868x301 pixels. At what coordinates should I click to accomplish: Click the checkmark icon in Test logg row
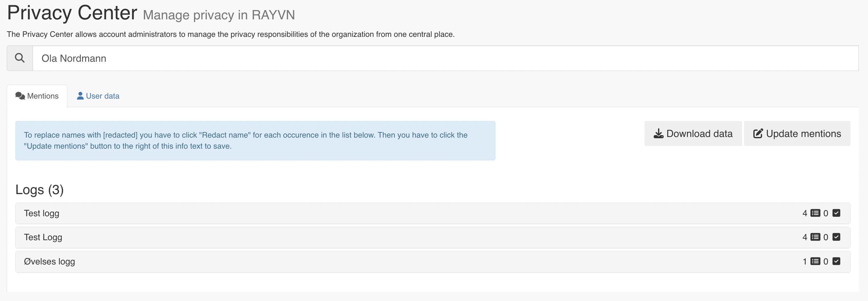(x=836, y=213)
